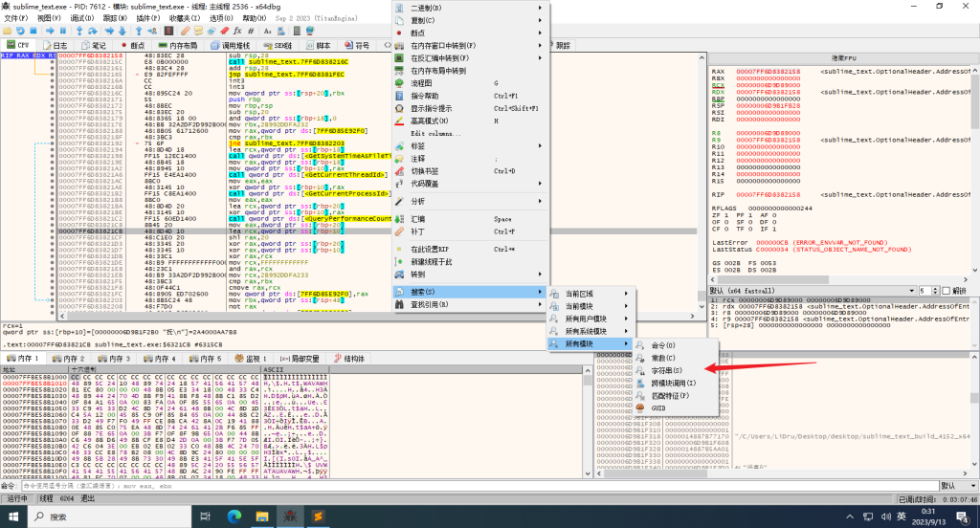Click the 流程图 graph icon in context menu
This screenshot has height=528, width=980.
[401, 83]
